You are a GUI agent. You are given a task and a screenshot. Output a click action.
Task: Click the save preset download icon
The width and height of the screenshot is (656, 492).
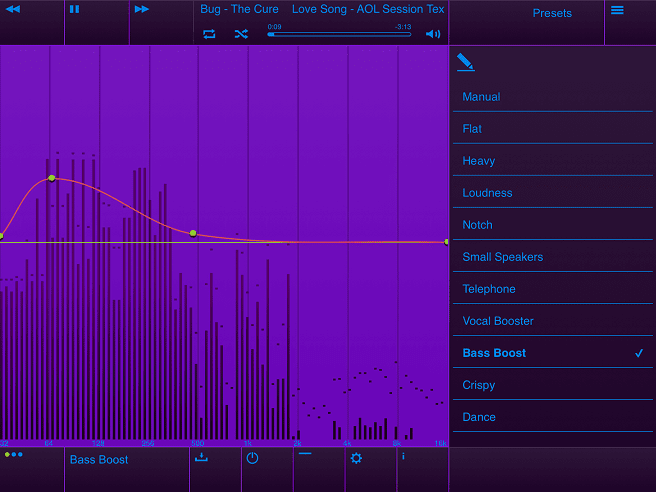201,458
